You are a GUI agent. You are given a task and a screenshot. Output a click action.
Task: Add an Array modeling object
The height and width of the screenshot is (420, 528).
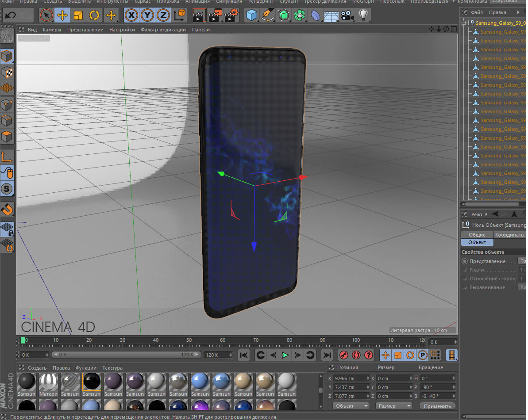coord(299,15)
